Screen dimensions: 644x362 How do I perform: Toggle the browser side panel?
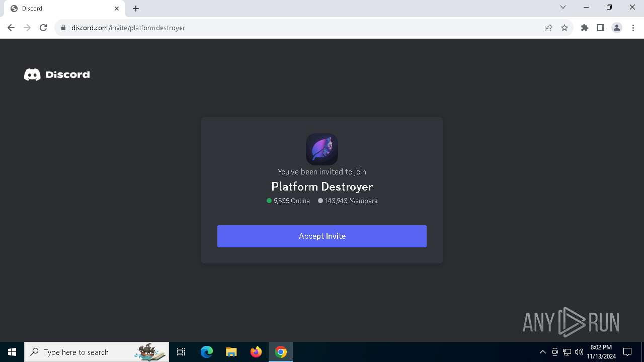tap(601, 28)
